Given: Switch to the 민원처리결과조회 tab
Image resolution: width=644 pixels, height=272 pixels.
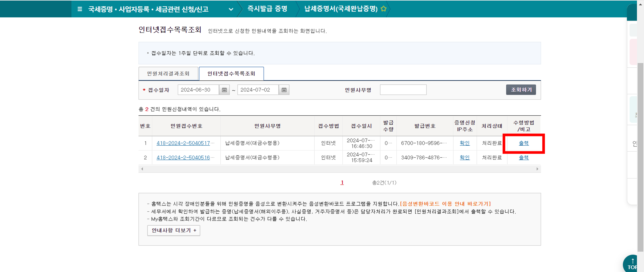Looking at the screenshot, I should 168,73.
